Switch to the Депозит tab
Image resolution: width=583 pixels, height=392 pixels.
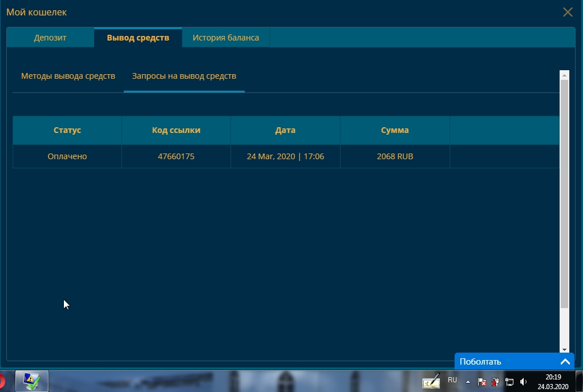(x=50, y=38)
